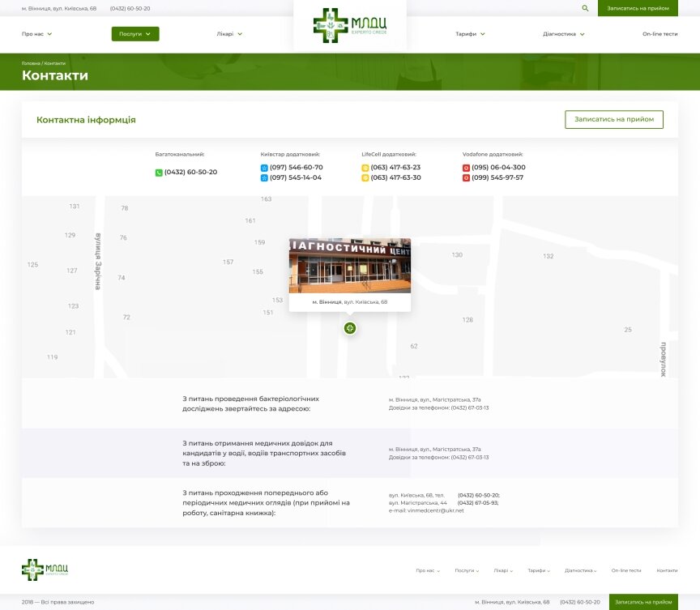
Task: Expand the Про нас dropdown menu
Action: (x=37, y=34)
